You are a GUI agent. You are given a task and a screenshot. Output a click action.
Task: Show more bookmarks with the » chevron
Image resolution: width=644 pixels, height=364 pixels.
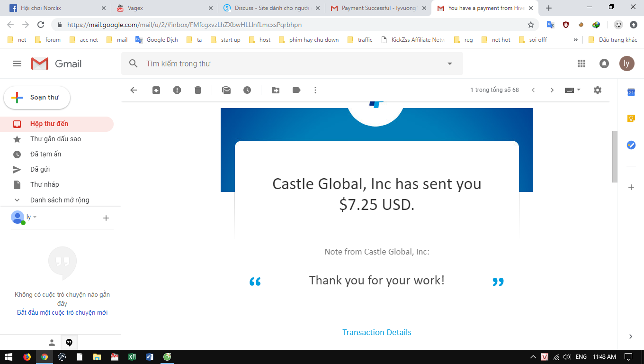tap(575, 40)
